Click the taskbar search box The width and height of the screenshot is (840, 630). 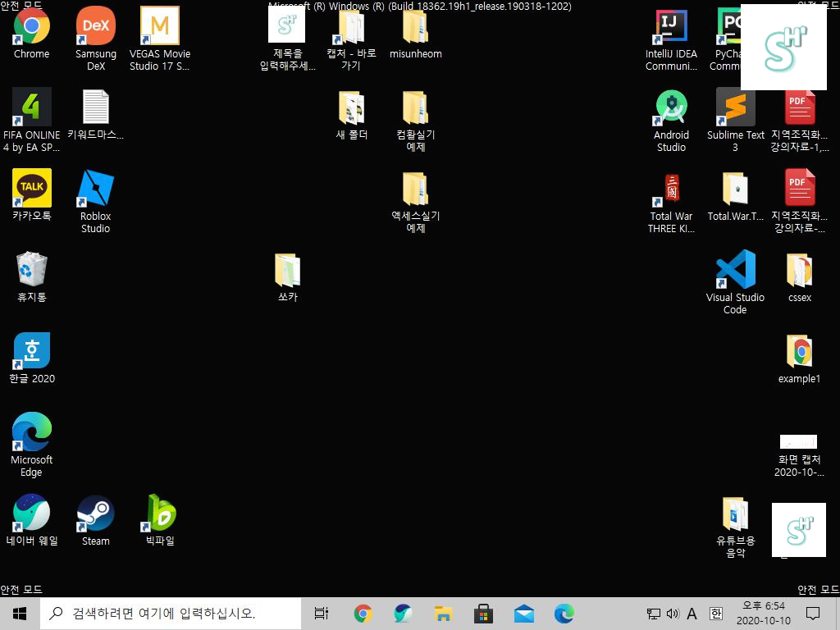click(x=171, y=614)
